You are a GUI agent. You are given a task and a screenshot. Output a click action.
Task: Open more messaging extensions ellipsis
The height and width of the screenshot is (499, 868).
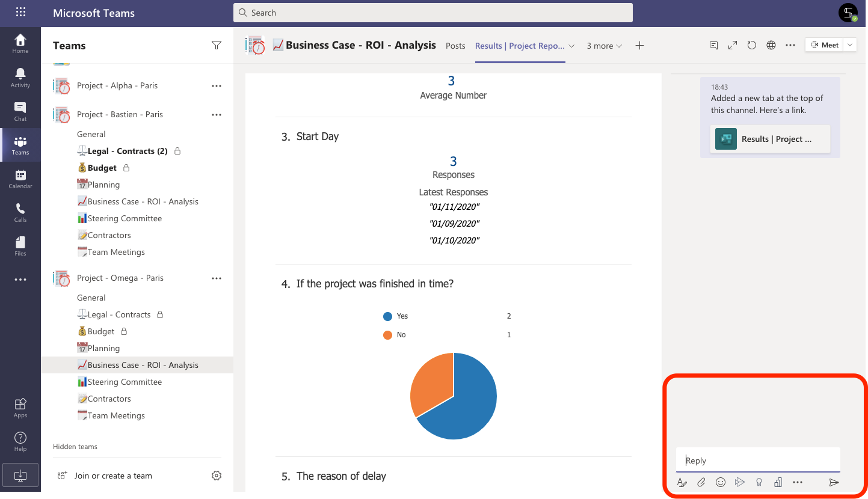point(798,482)
